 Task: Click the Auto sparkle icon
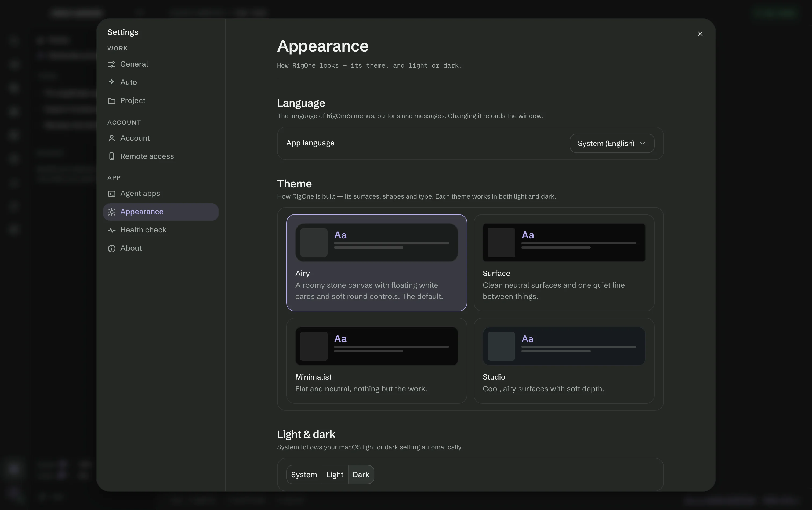112,82
